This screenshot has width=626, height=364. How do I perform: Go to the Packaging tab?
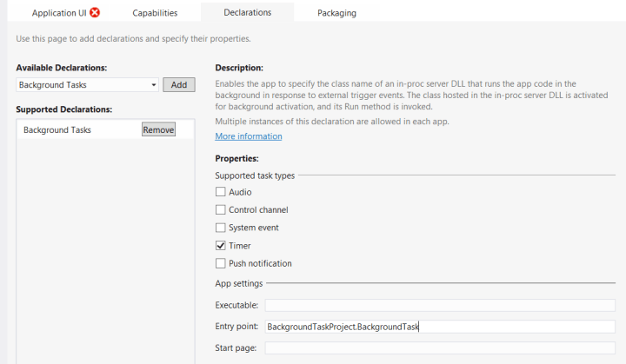[x=336, y=13]
